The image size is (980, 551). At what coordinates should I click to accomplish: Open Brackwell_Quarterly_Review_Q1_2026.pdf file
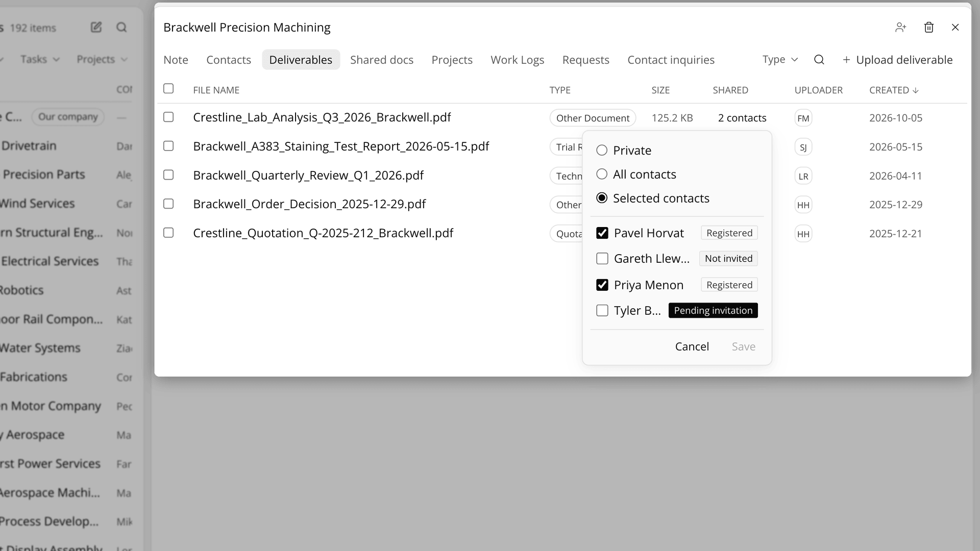pos(308,176)
